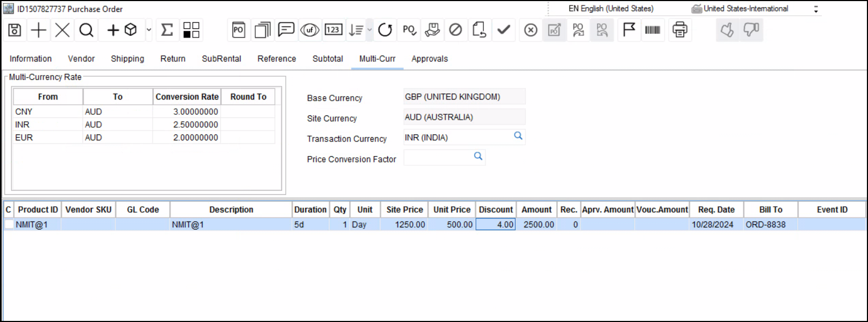Click the checkmark approve icon
Screen dimensions: 868x322
pos(504,29)
